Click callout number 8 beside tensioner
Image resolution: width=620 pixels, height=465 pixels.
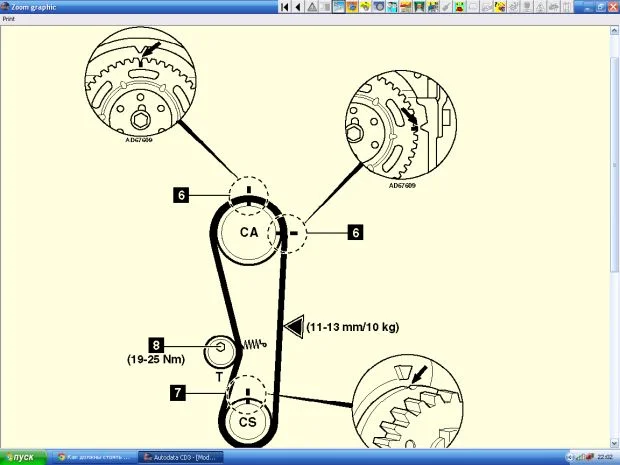coord(157,344)
